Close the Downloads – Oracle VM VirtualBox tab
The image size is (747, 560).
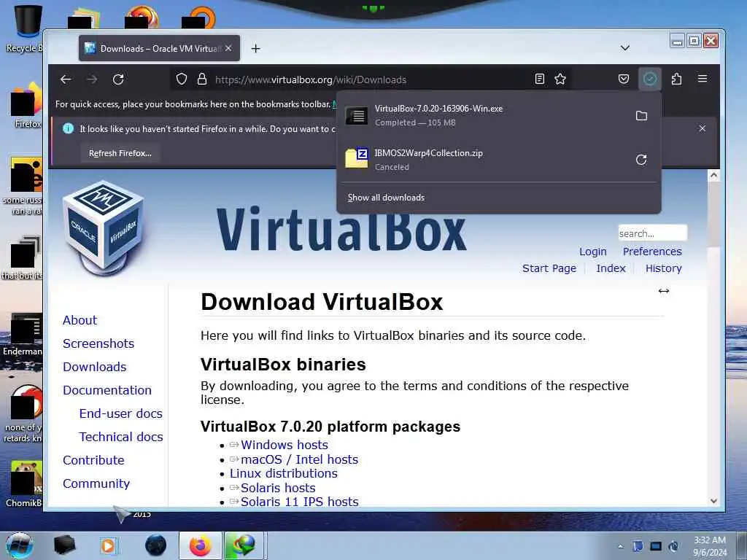tap(228, 48)
